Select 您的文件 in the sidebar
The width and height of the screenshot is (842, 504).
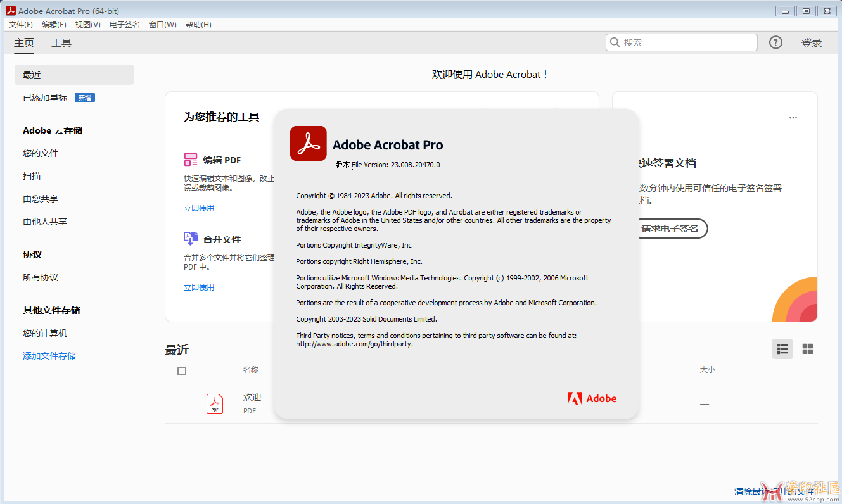[x=41, y=153]
